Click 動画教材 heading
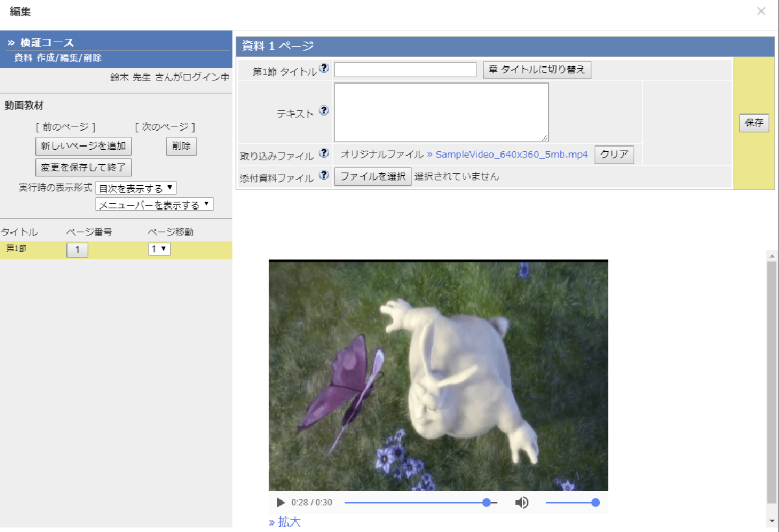Image resolution: width=779 pixels, height=532 pixels. [24, 105]
